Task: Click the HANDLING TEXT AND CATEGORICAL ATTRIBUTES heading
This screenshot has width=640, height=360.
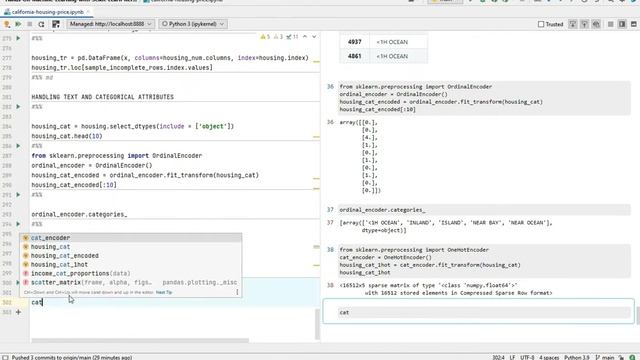Action: pyautogui.click(x=102, y=97)
